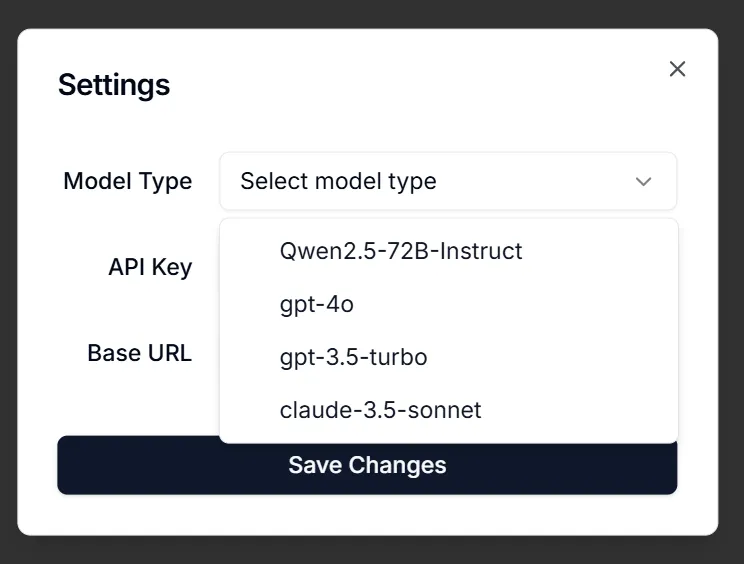Set model to the Qwen Instruct entry
Image resolution: width=744 pixels, height=564 pixels.
coord(449,251)
